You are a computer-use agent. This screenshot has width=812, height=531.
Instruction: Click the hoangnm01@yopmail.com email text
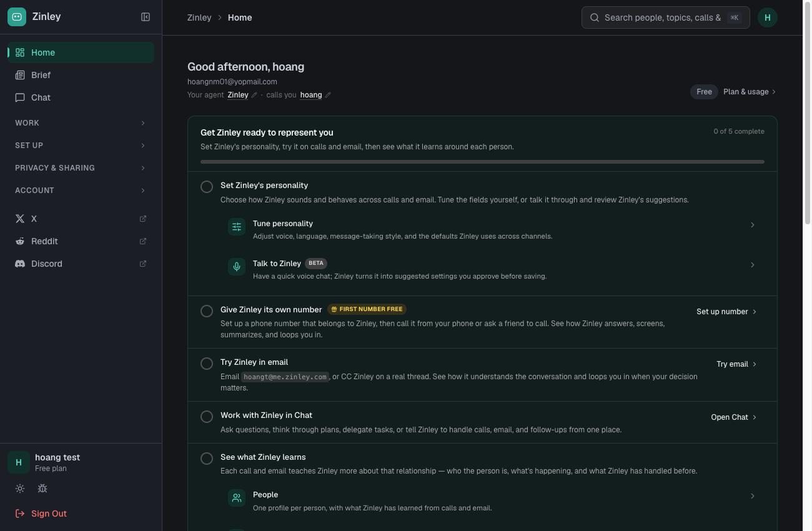[232, 82]
